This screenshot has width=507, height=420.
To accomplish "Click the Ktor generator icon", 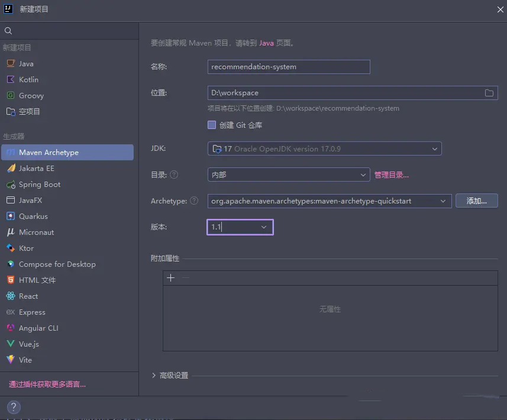I will click(11, 248).
